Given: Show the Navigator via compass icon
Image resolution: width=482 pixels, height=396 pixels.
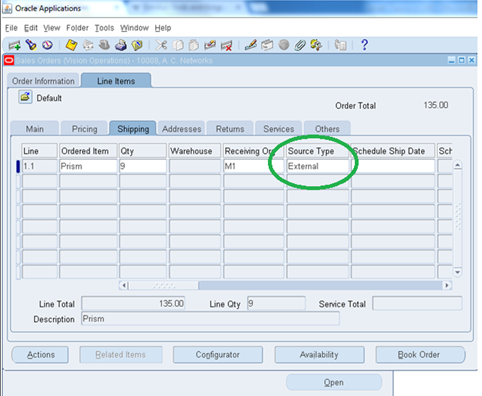Looking at the screenshot, I should pyautogui.click(x=48, y=45).
